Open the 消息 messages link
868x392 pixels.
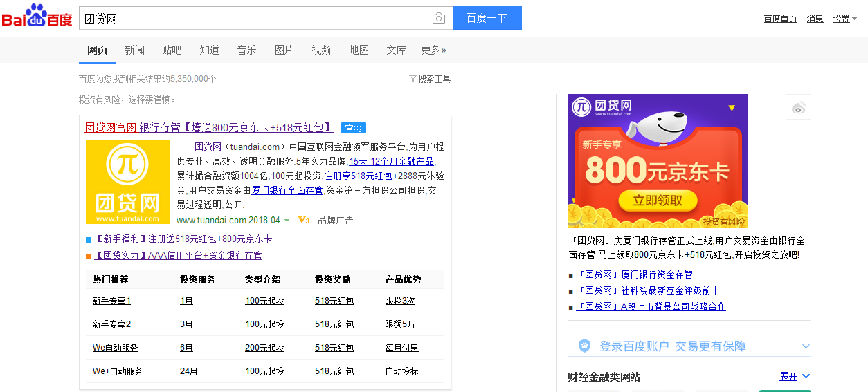pyautogui.click(x=815, y=19)
